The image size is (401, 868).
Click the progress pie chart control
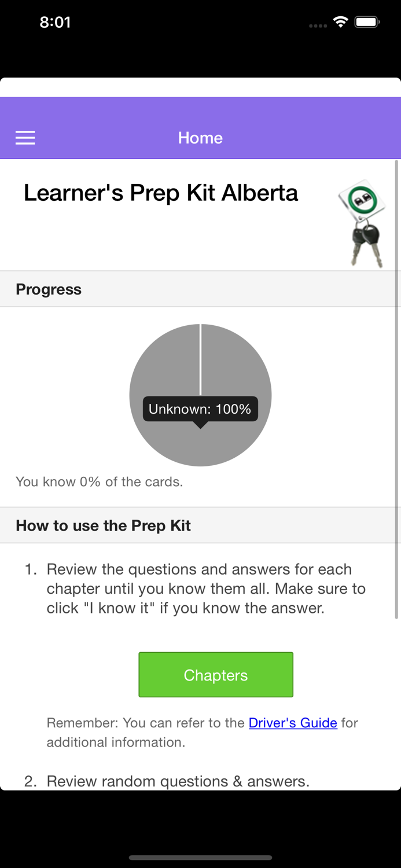pyautogui.click(x=200, y=395)
